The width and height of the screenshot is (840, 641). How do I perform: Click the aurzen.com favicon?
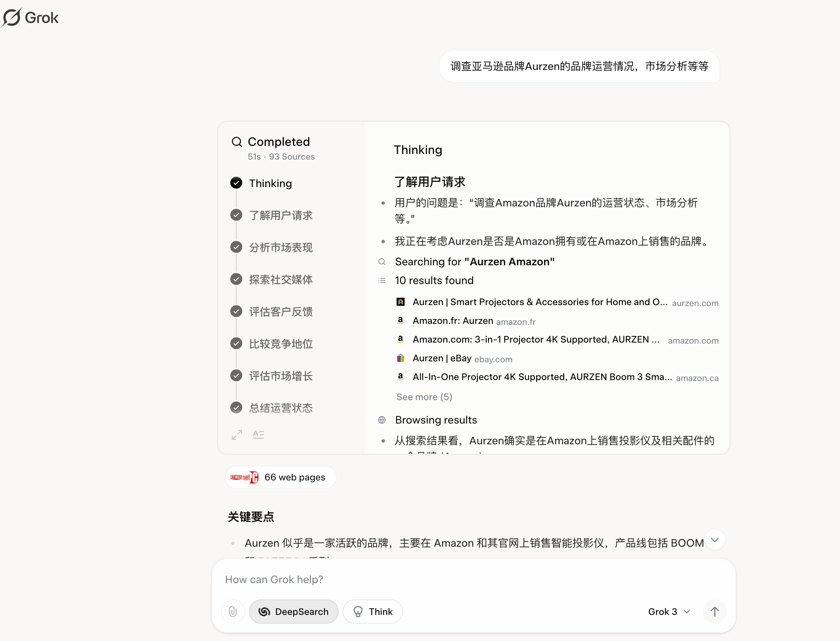point(400,302)
